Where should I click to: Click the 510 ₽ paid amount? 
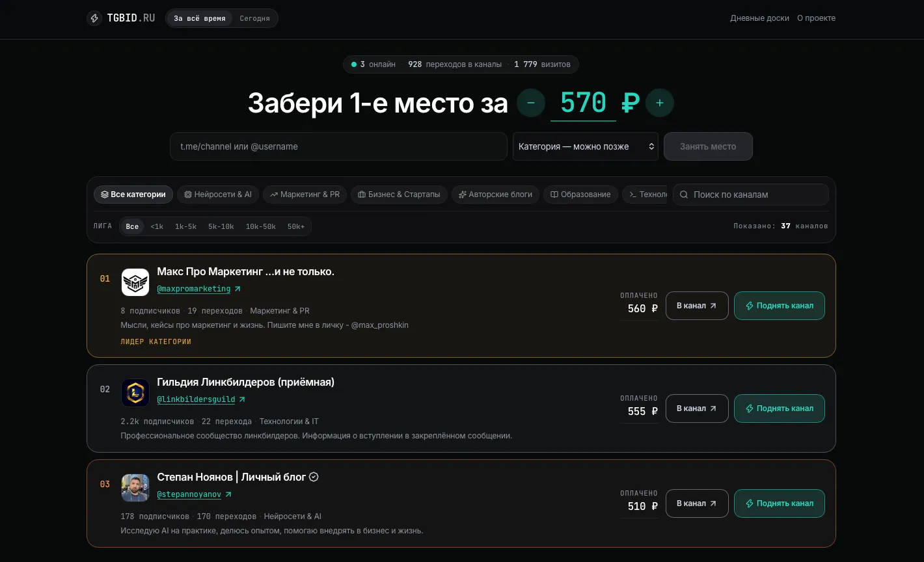(x=643, y=507)
